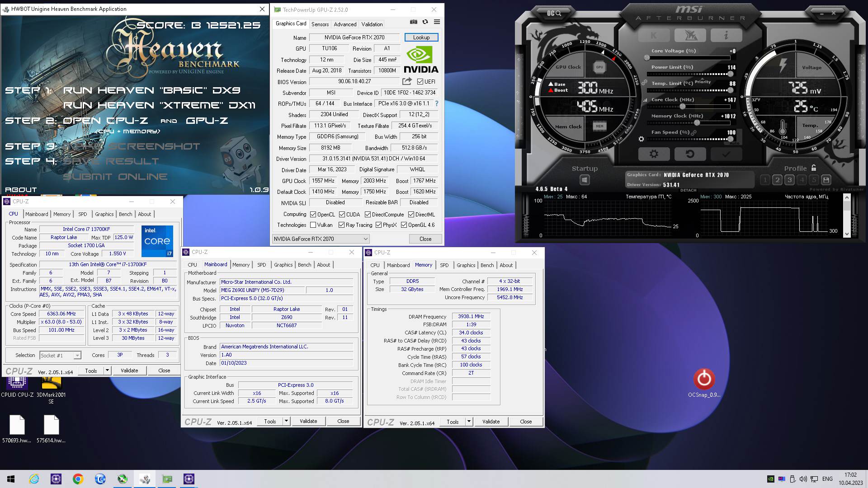Screen dimensions: 868x488
Task: Click the Bus Interface question mark in GPU-Z
Action: [x=436, y=103]
